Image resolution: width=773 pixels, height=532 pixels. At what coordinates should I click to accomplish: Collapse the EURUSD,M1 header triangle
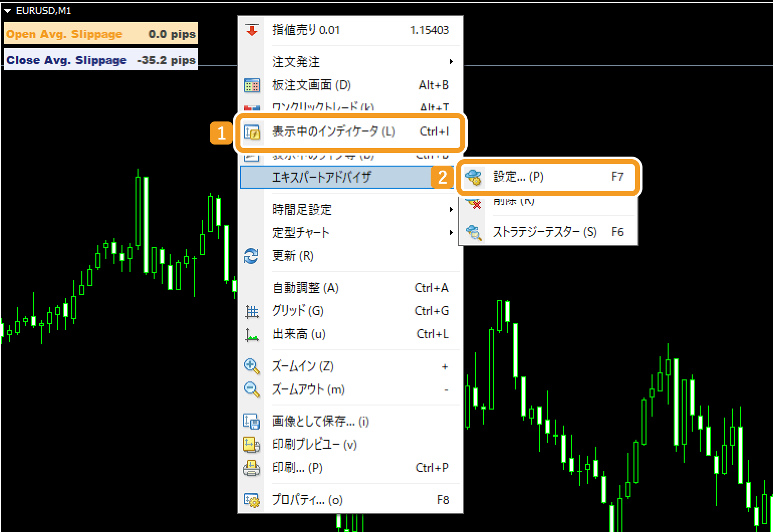pos(7,9)
